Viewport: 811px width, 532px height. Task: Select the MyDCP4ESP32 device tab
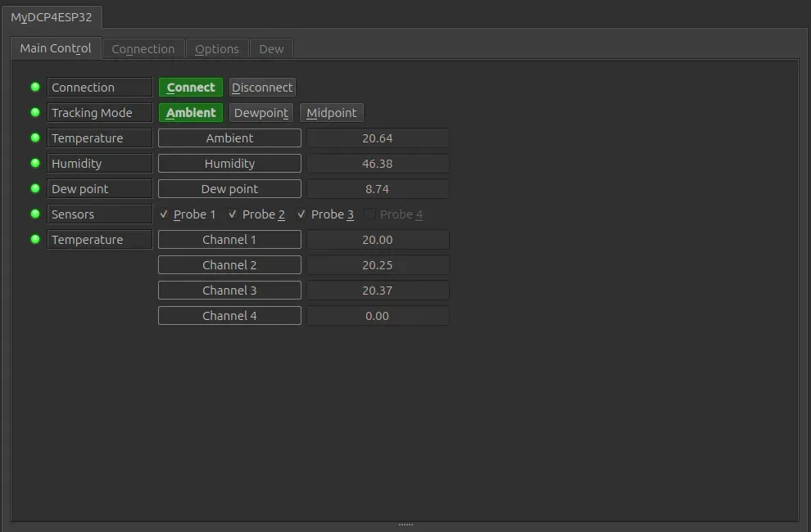tap(52, 17)
